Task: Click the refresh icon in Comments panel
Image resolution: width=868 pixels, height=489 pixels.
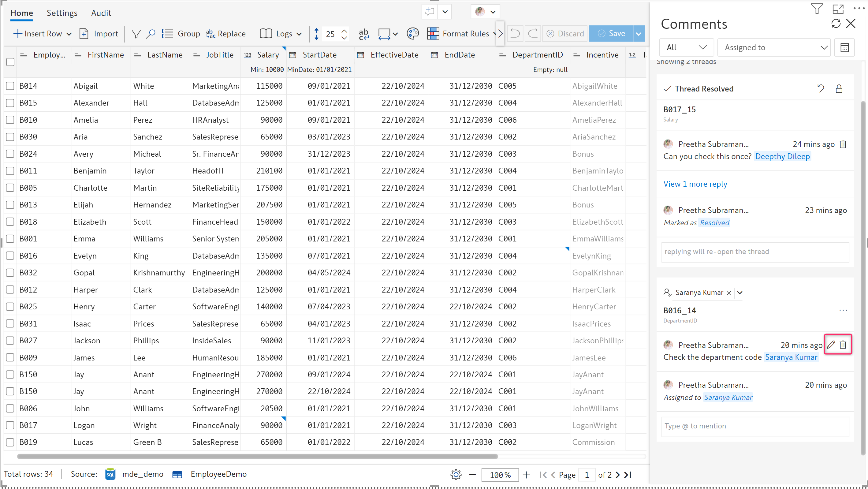Action: tap(835, 24)
